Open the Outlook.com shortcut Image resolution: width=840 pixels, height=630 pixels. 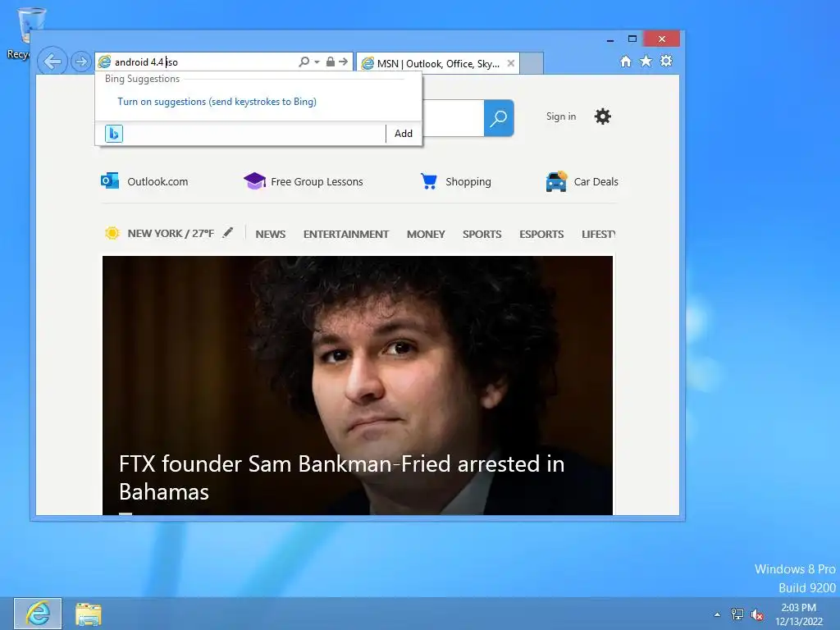(x=157, y=181)
